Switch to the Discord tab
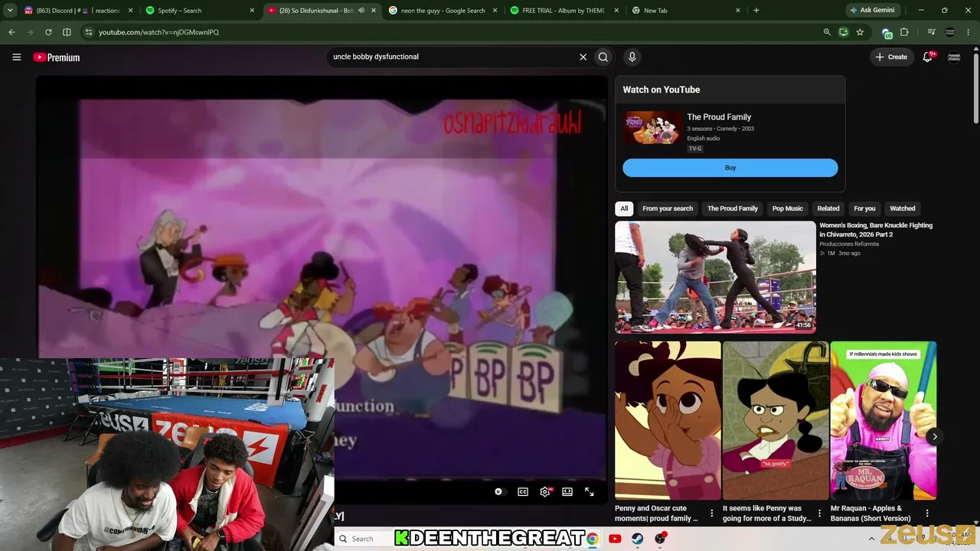The height and width of the screenshot is (551, 980). [x=78, y=11]
